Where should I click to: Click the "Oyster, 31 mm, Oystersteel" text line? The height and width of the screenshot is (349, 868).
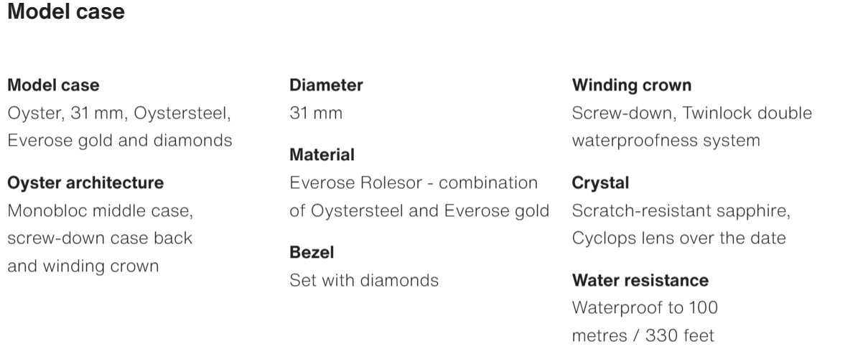119,113
